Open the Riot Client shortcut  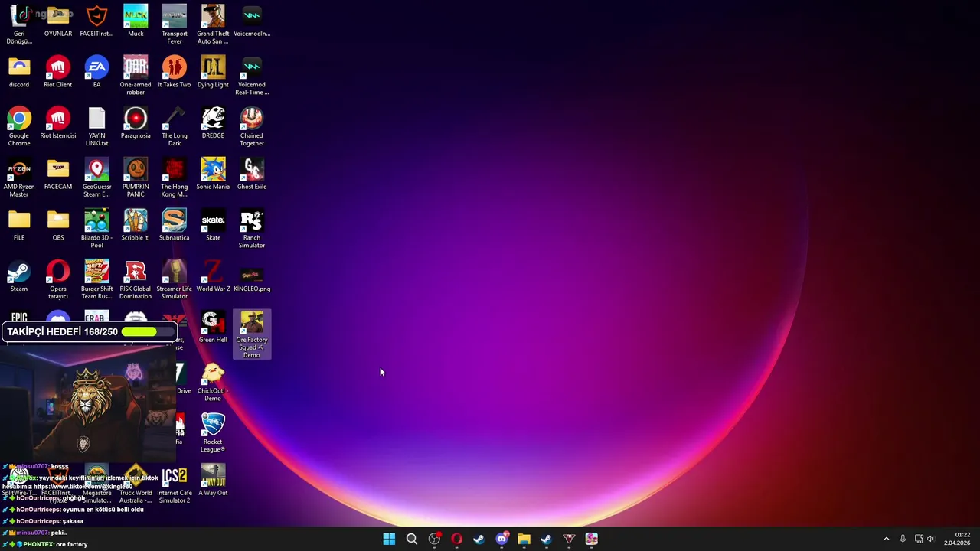coord(57,73)
